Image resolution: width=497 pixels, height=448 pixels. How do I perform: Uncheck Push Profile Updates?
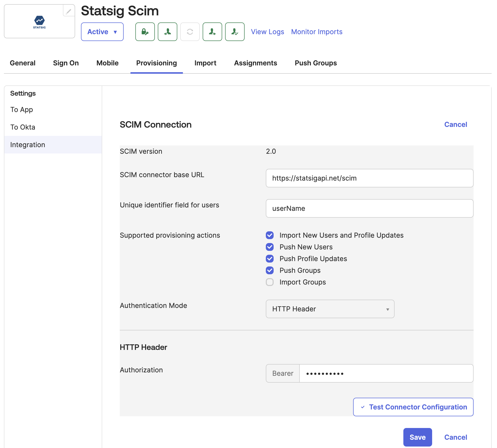(270, 259)
